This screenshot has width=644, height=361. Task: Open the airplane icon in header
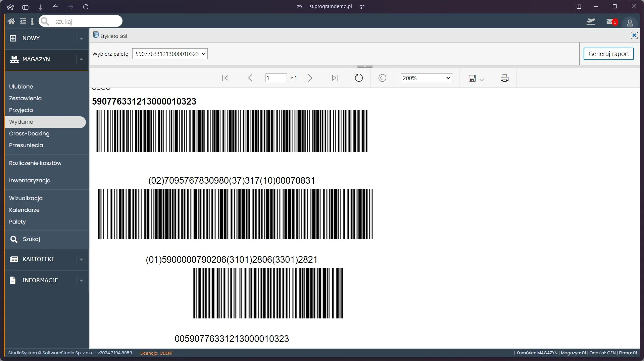(591, 22)
